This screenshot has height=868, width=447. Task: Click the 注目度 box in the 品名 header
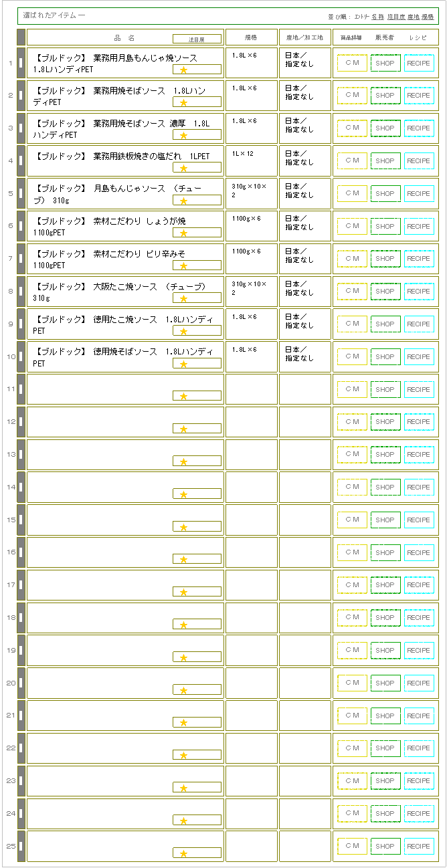pos(197,39)
